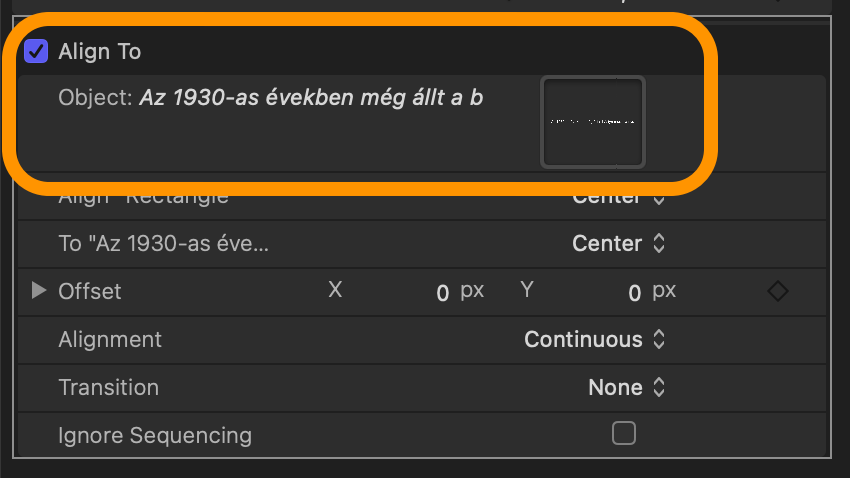850x478 pixels.
Task: Click the Alignment parameter label
Action: click(110, 340)
